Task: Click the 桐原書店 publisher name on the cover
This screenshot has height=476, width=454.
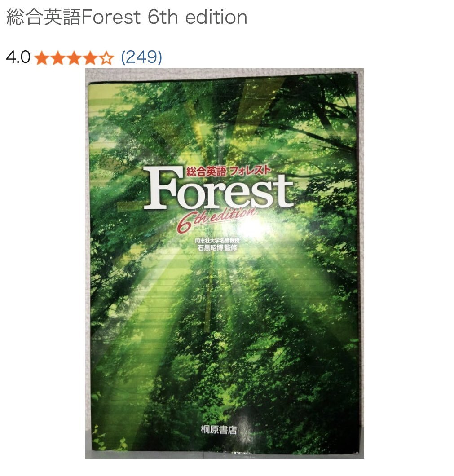Action: coord(219,430)
